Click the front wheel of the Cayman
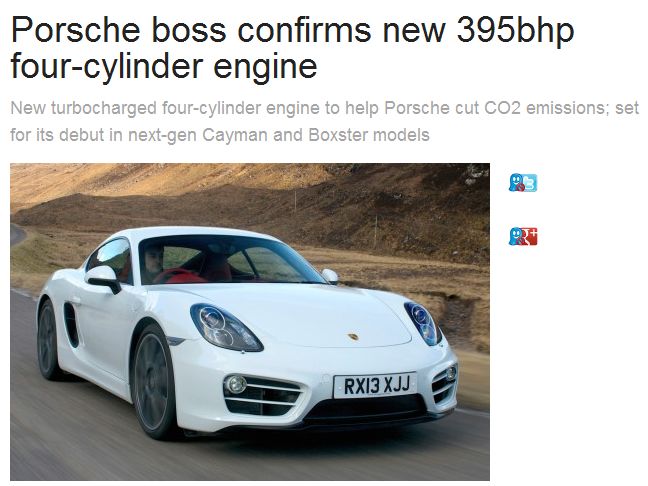648x486 pixels. [x=154, y=382]
